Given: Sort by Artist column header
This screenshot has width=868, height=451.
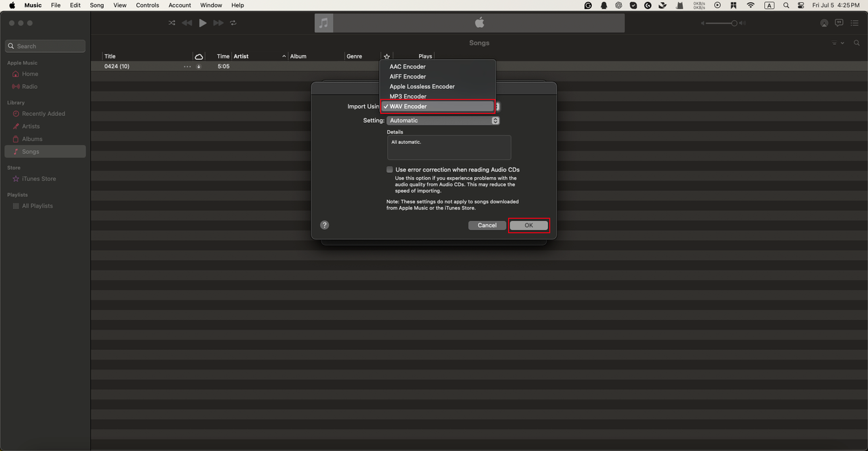Looking at the screenshot, I should pyautogui.click(x=260, y=56).
